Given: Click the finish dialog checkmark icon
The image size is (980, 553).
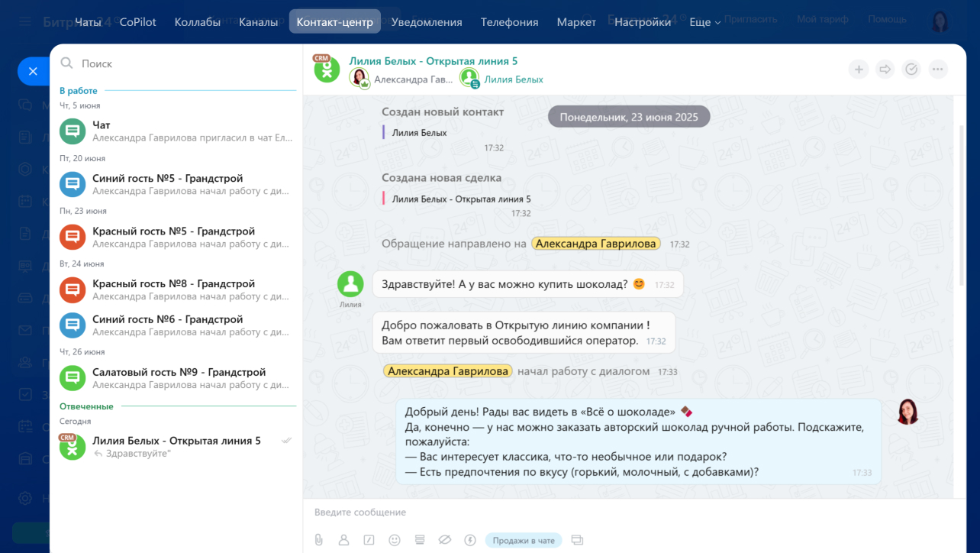Looking at the screenshot, I should tap(911, 70).
